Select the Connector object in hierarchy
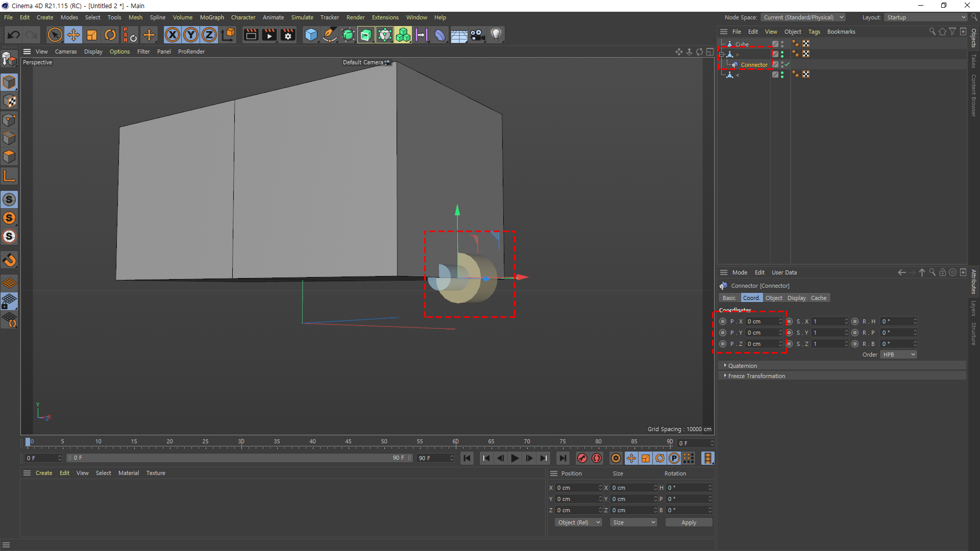Image resolution: width=980 pixels, height=551 pixels. (x=754, y=65)
